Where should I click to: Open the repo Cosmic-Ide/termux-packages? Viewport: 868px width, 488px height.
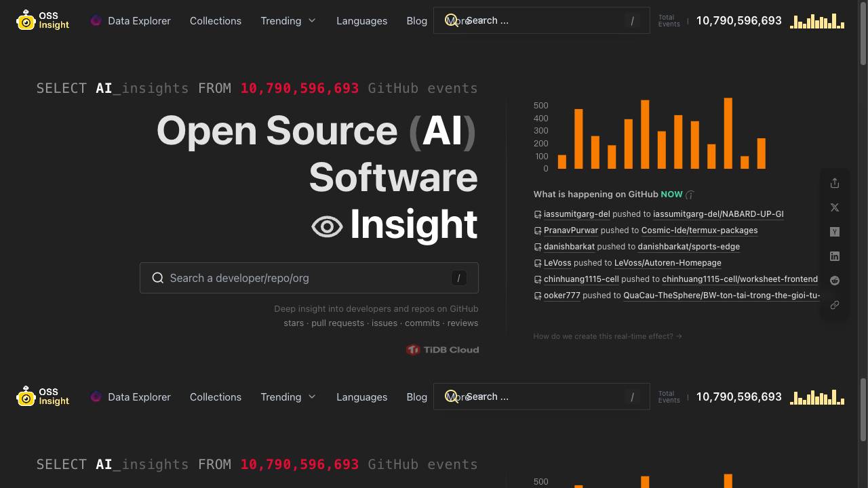coord(699,230)
